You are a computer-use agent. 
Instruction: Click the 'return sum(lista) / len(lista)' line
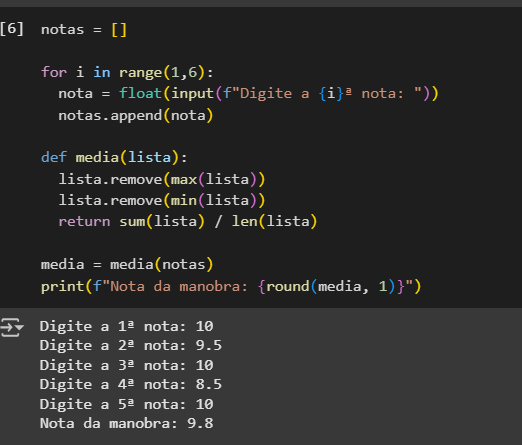tap(188, 221)
